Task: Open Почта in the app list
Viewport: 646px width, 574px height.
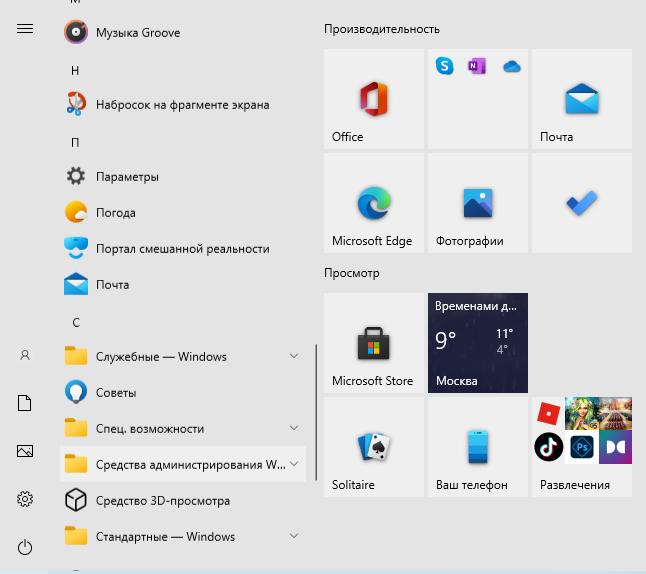Action: [183, 285]
